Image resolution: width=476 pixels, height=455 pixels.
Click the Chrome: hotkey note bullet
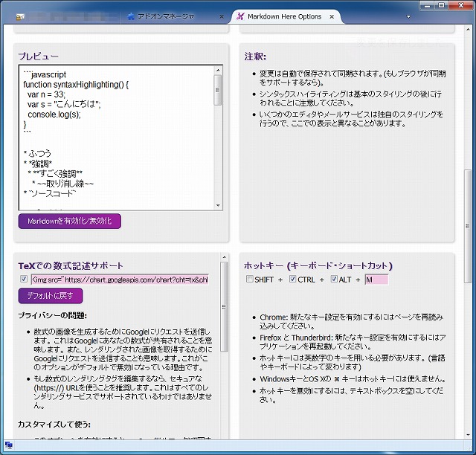pos(352,321)
